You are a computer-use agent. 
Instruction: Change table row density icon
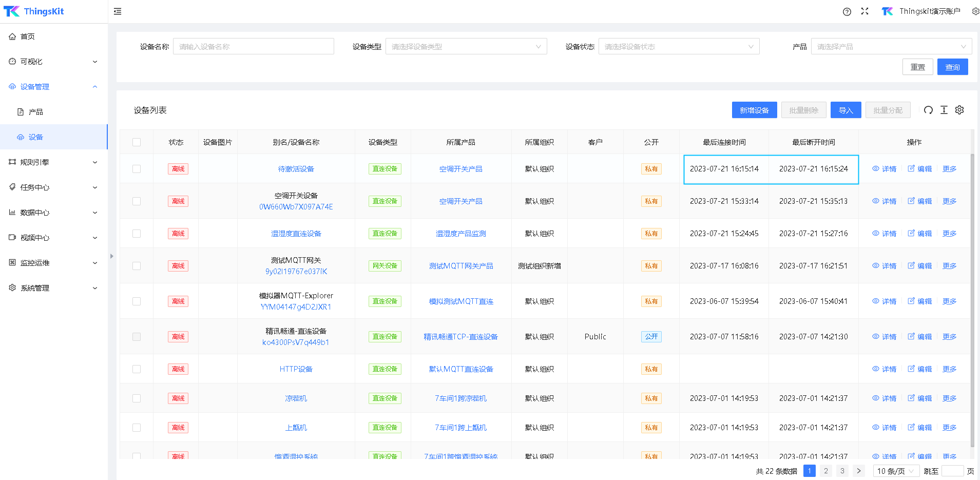944,110
